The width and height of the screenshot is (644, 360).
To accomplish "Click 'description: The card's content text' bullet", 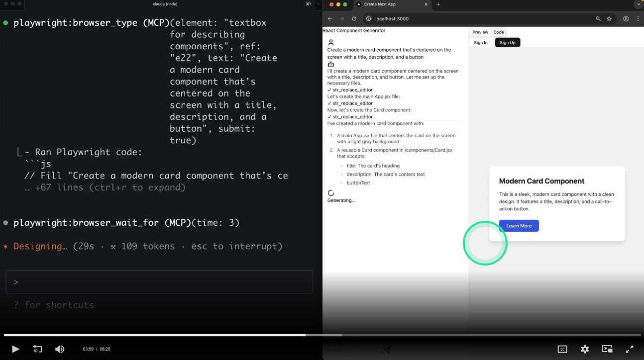I will [x=386, y=175].
